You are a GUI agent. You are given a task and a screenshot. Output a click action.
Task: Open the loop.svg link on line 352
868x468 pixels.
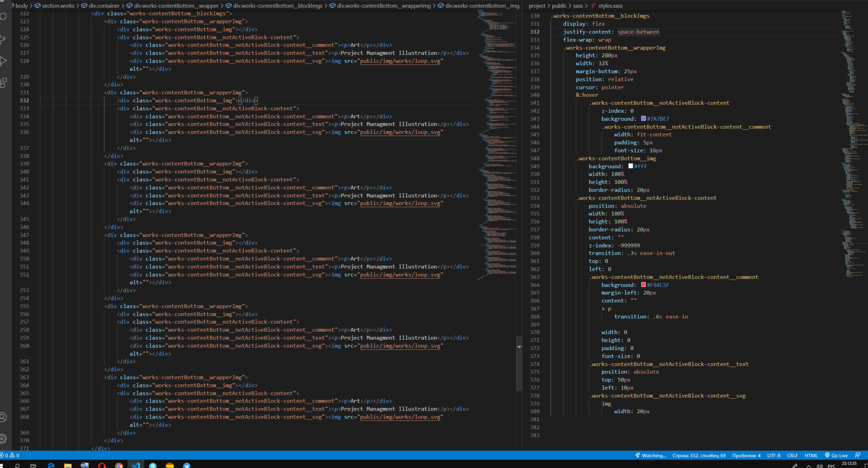(x=400, y=275)
